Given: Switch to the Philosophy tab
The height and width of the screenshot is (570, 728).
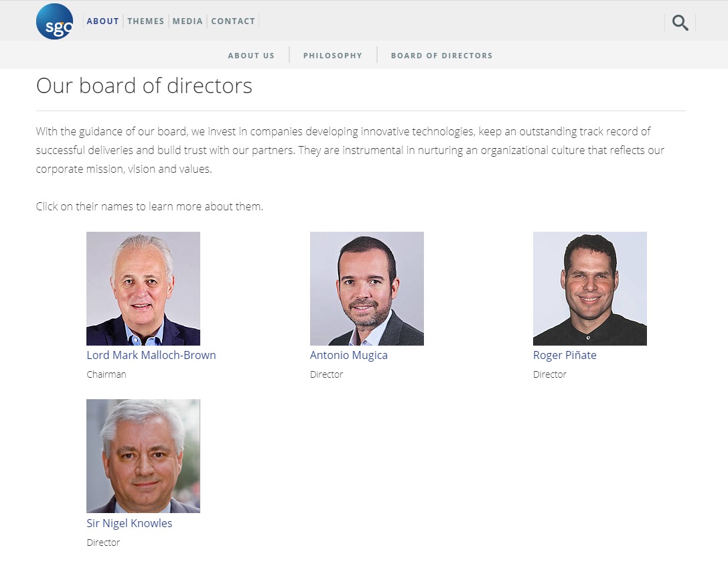Looking at the screenshot, I should click(332, 56).
